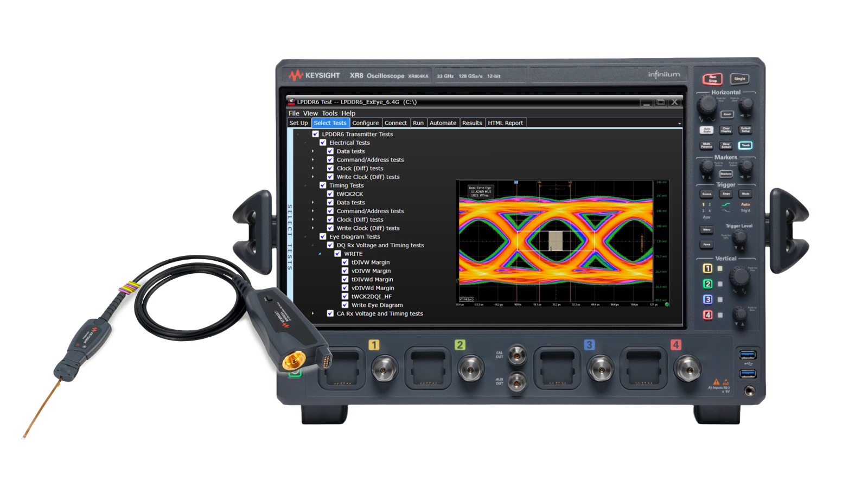Open the Tools menu
Viewport: 868px width, 488px height.
tap(330, 113)
